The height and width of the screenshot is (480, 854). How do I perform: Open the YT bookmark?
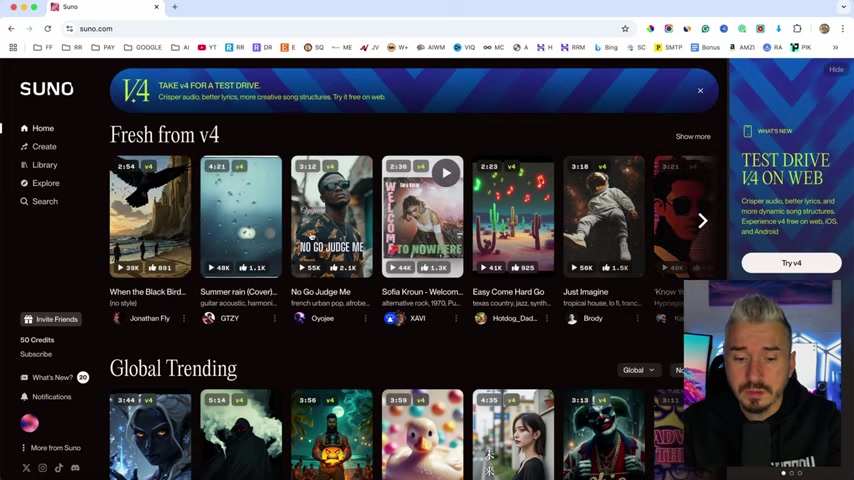tap(207, 48)
